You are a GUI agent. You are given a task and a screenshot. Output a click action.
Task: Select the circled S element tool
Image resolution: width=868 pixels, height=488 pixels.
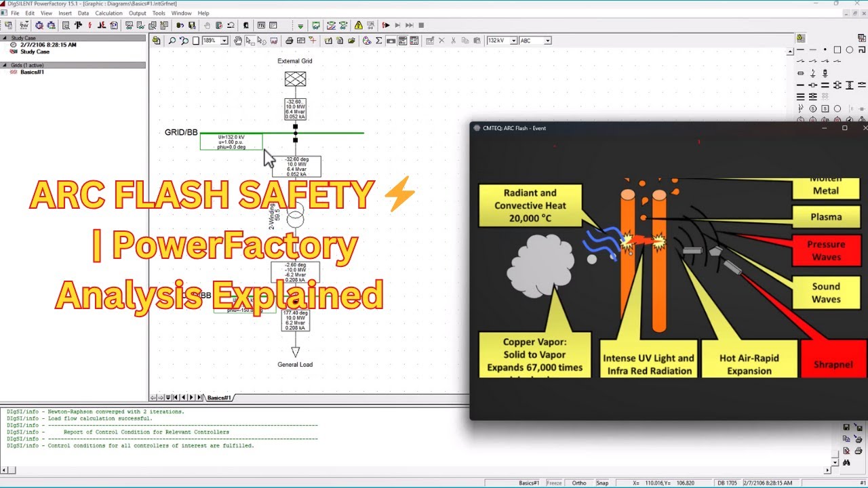(813, 108)
